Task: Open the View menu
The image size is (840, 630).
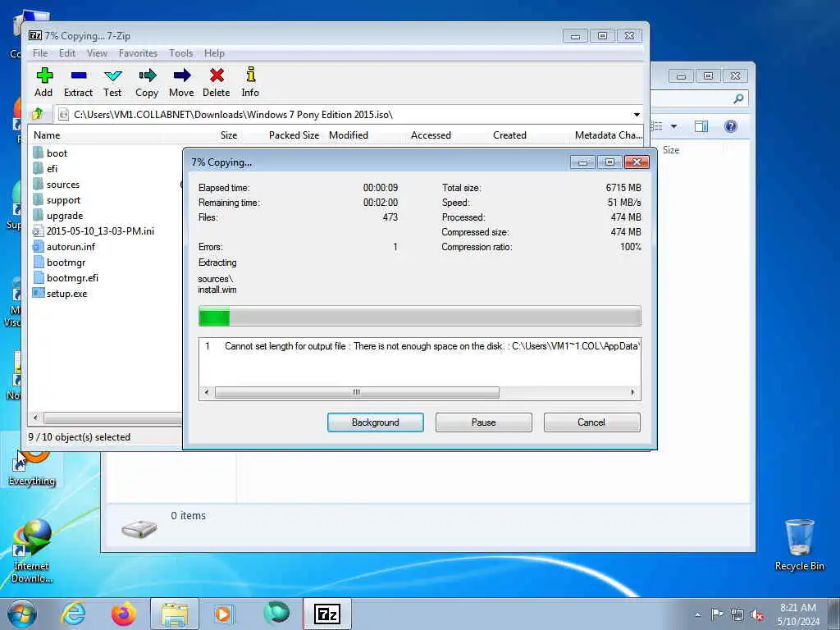Action: click(x=97, y=53)
